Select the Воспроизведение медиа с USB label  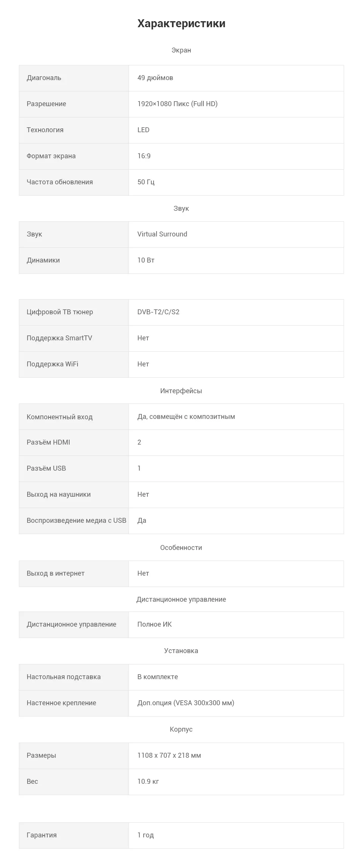[x=76, y=520]
